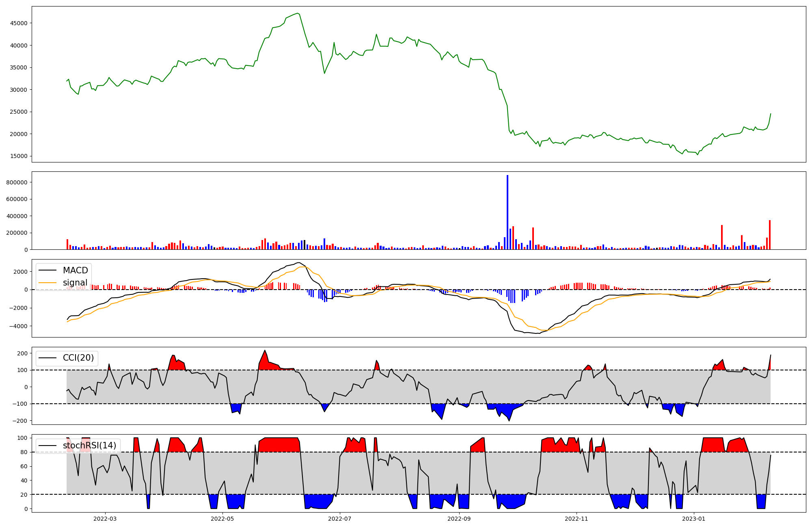Click the 2022-11 x-axis date label
The image size is (812, 528).
(x=577, y=519)
